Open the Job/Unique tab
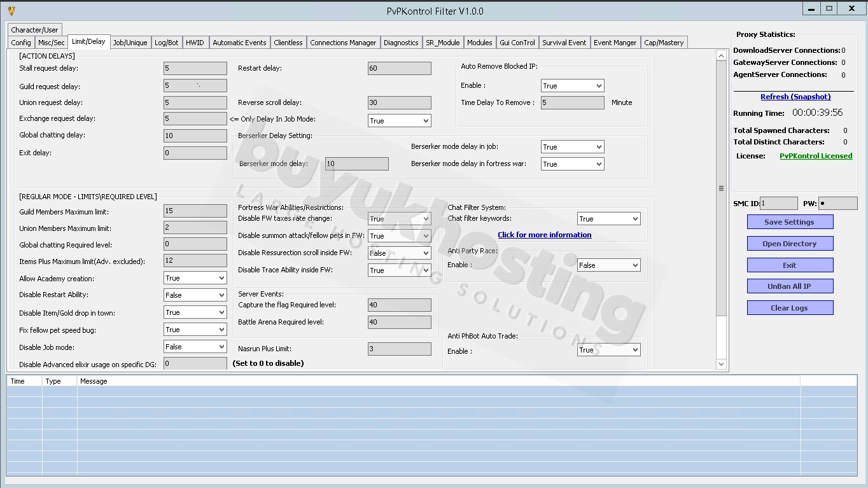868x488 pixels. pyautogui.click(x=130, y=43)
